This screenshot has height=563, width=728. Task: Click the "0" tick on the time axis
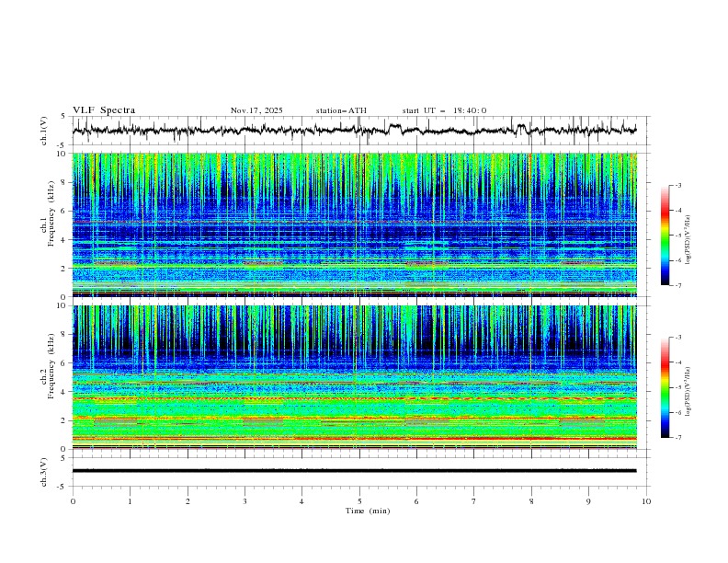coord(73,501)
